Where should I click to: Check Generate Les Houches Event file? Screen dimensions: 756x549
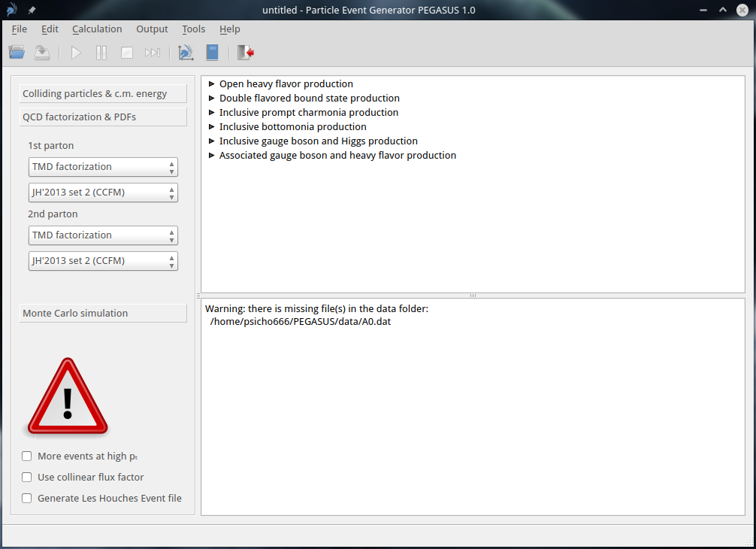(x=27, y=499)
